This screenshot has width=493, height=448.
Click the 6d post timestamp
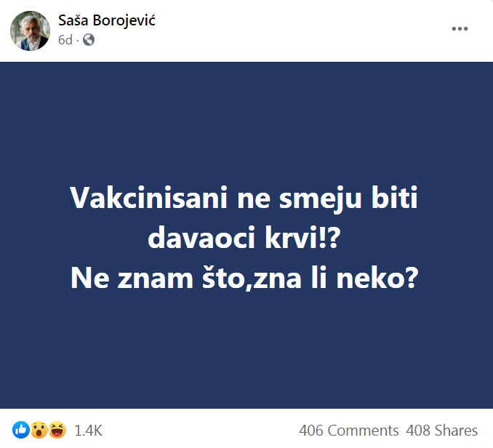[x=65, y=41]
